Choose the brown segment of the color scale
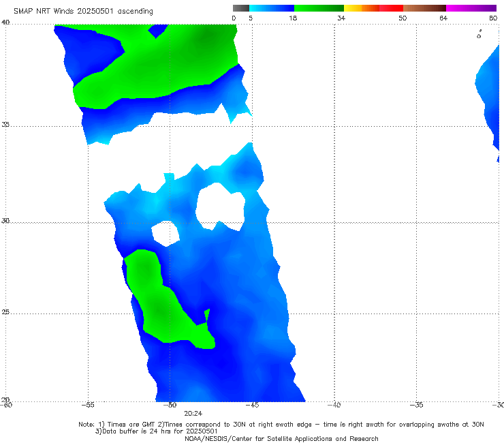This screenshot has width=504, height=443. (x=424, y=8)
